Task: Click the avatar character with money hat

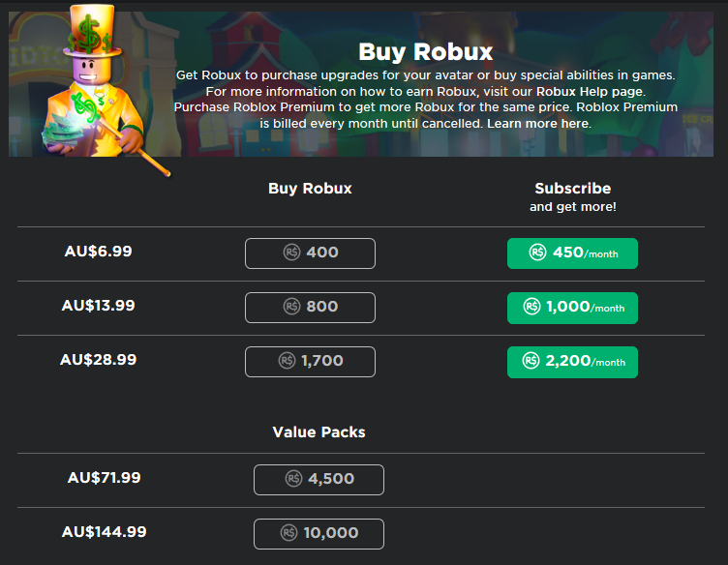Action: [x=92, y=92]
